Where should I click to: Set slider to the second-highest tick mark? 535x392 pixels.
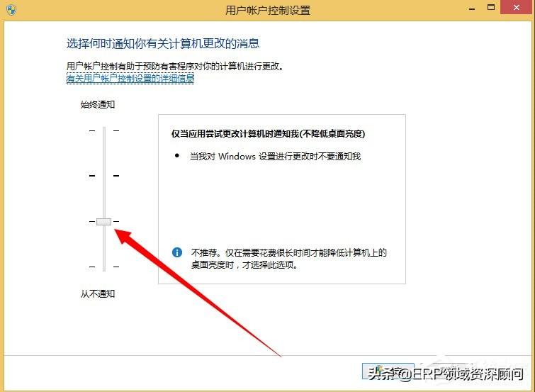(103, 175)
